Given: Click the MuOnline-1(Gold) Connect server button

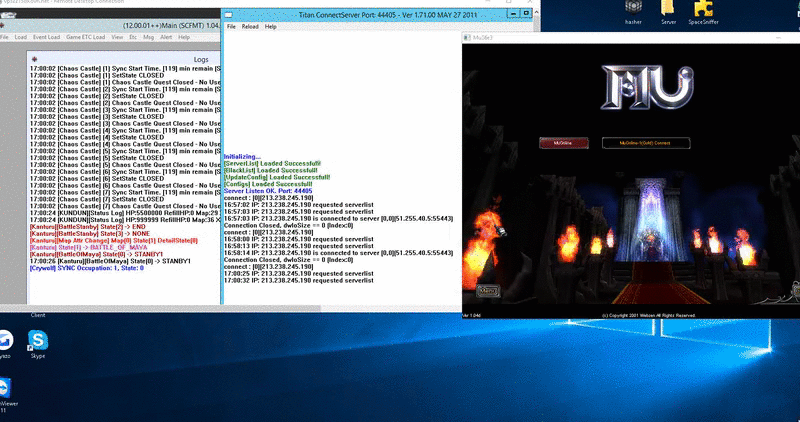Looking at the screenshot, I should (x=646, y=143).
